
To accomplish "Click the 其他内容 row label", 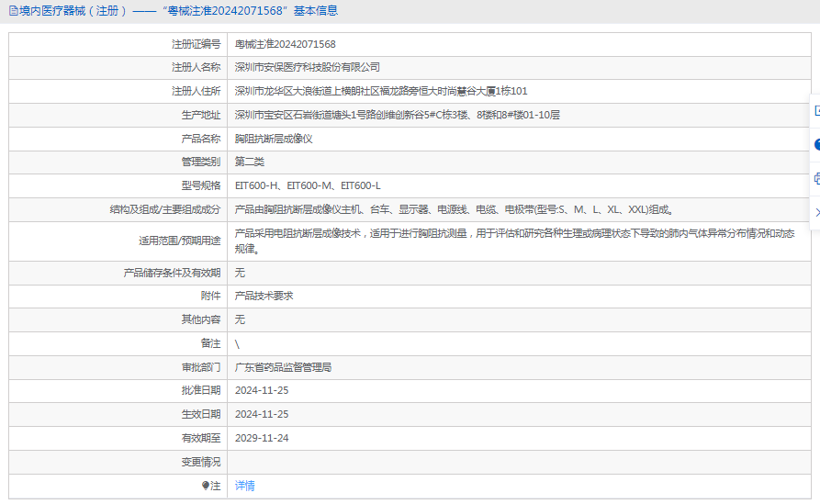I will [201, 319].
